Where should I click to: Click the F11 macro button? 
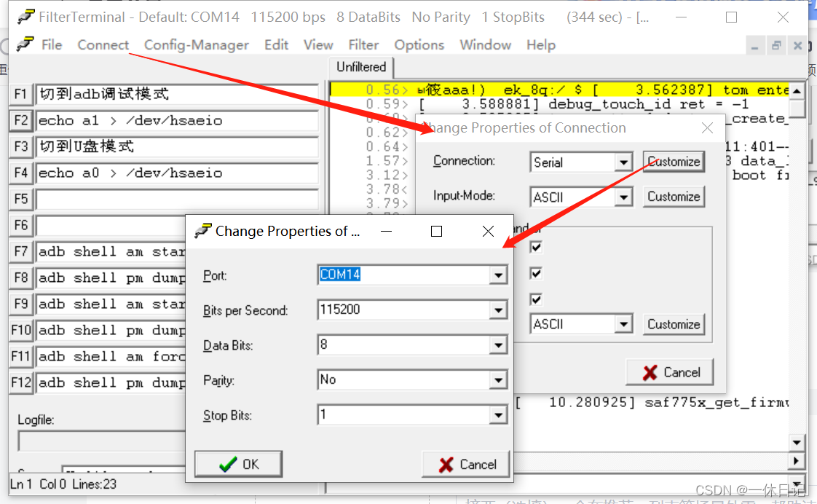[x=21, y=356]
